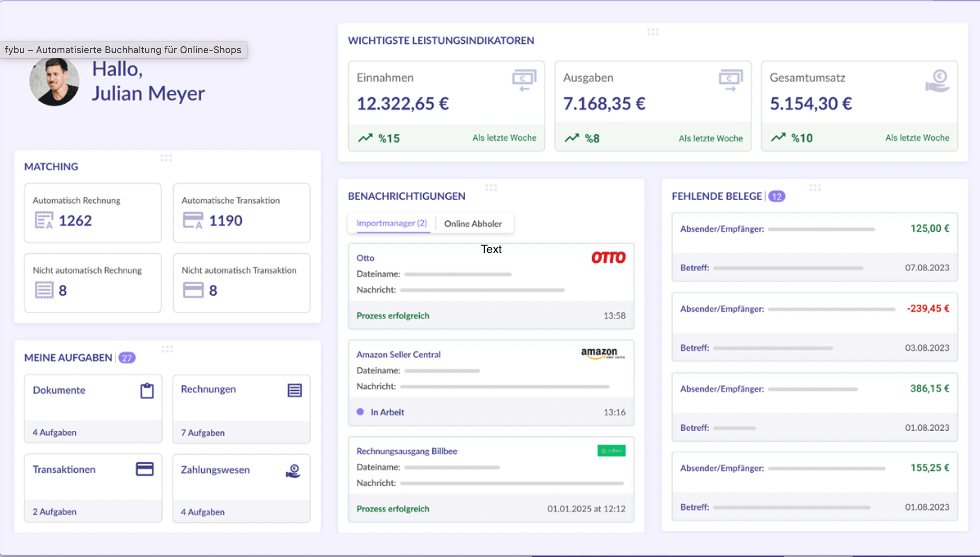The image size is (980, 557).
Task: Click the Einnahmen incoming money icon
Action: point(524,80)
